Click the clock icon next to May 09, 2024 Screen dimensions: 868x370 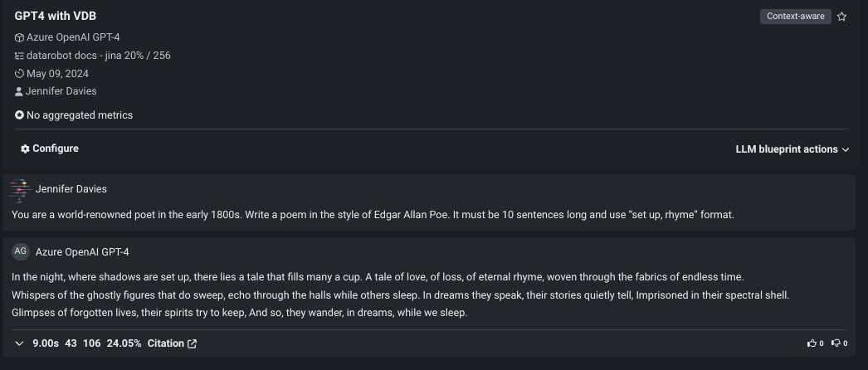[x=19, y=74]
